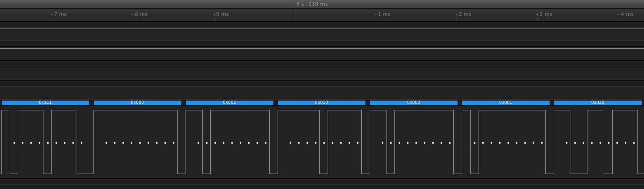This screenshot has height=189, width=644.
Task: Select the 0x002 bubble right after 0x000
Action: (229, 103)
